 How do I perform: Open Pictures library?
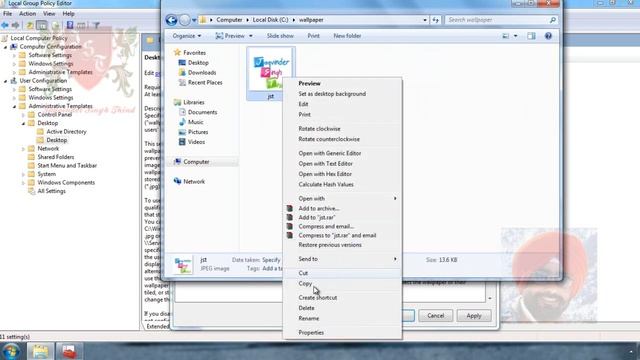tap(198, 132)
